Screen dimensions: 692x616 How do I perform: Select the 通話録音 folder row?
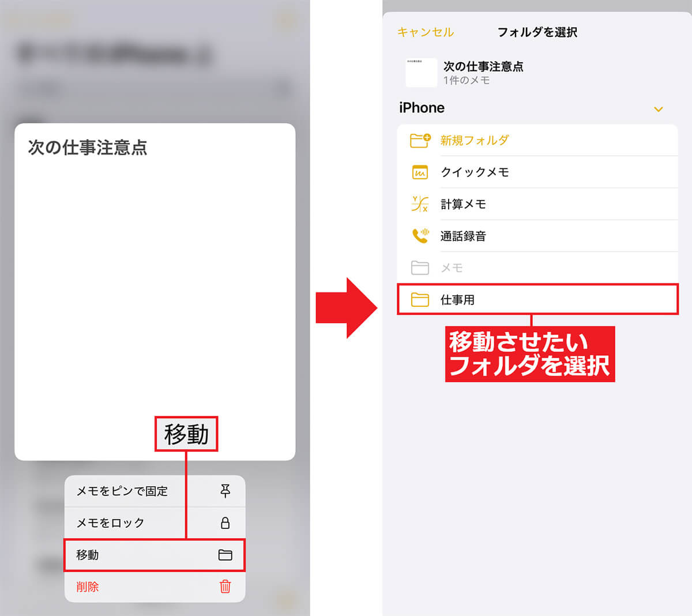pos(537,236)
